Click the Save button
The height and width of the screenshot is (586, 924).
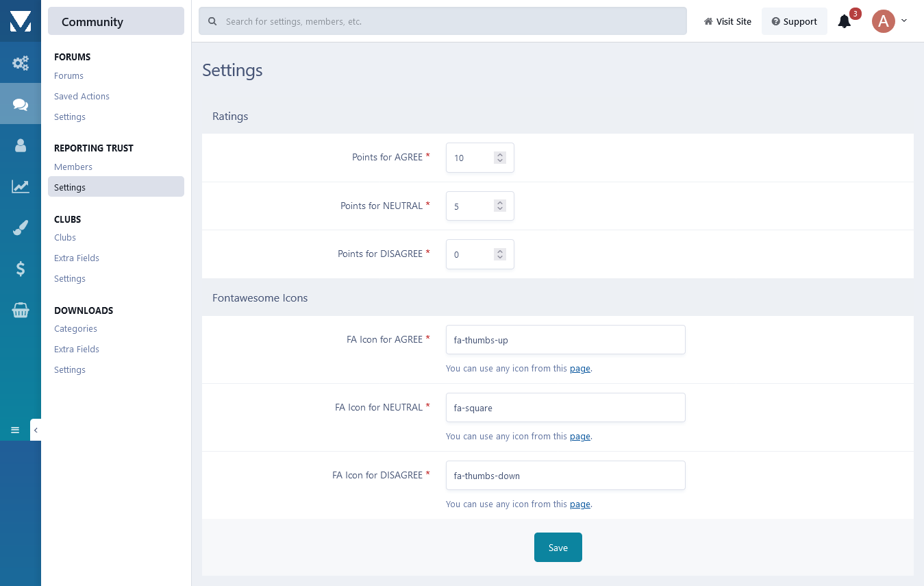coord(558,547)
